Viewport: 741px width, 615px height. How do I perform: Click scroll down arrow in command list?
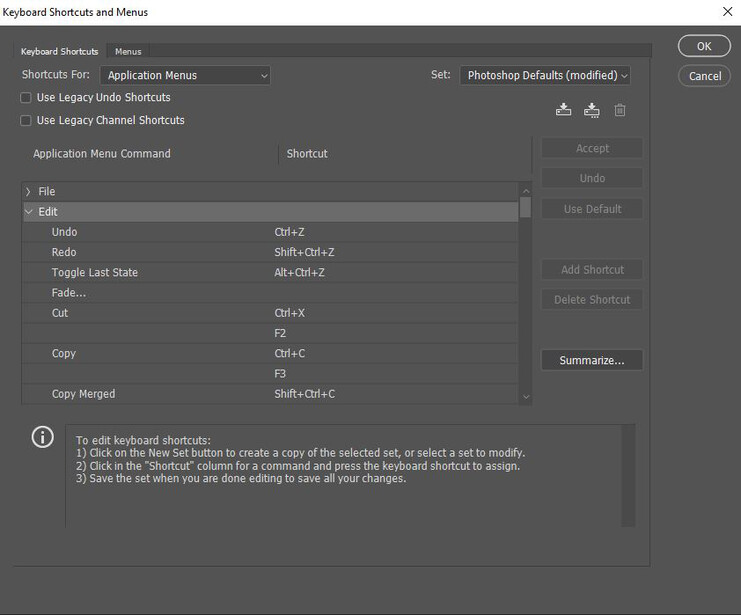pos(526,397)
